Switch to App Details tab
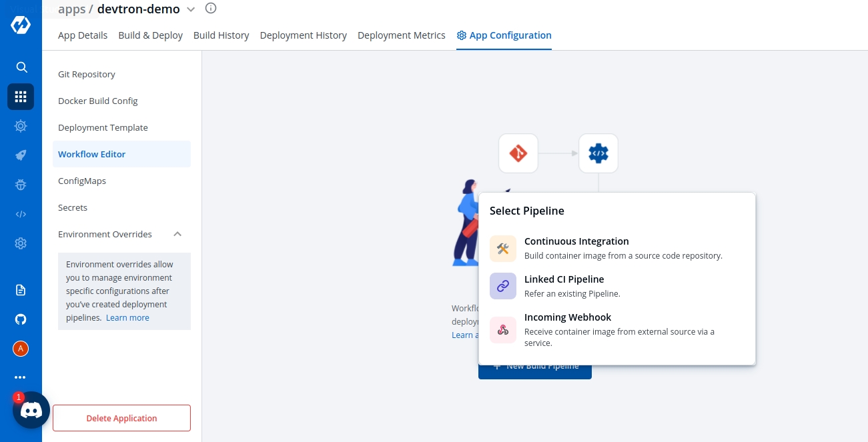The height and width of the screenshot is (442, 868). pos(83,35)
